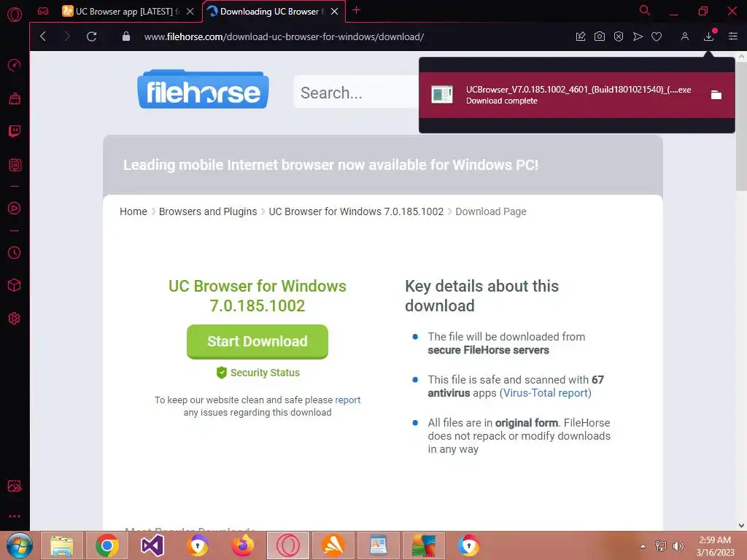Open the Windows Start button
Screen dimensions: 747x560
coord(19,545)
